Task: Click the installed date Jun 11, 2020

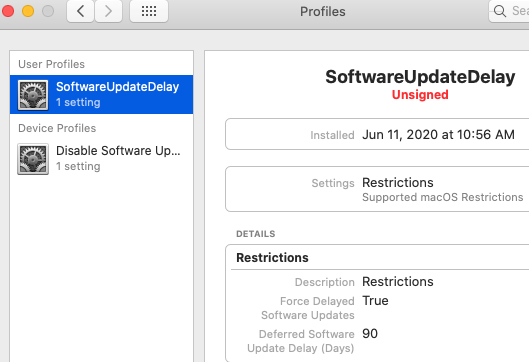Action: [438, 135]
